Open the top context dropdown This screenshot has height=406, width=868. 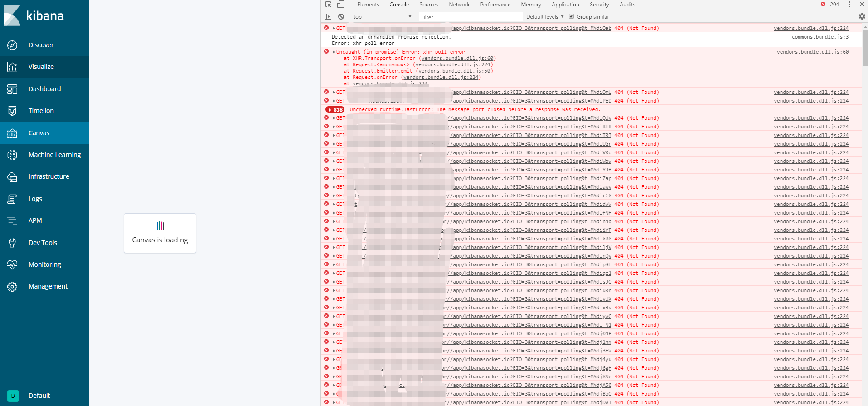coord(382,17)
